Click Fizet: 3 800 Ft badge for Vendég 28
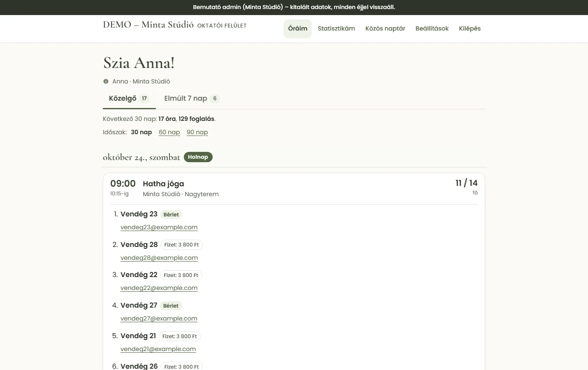The image size is (588, 370). pyautogui.click(x=182, y=245)
